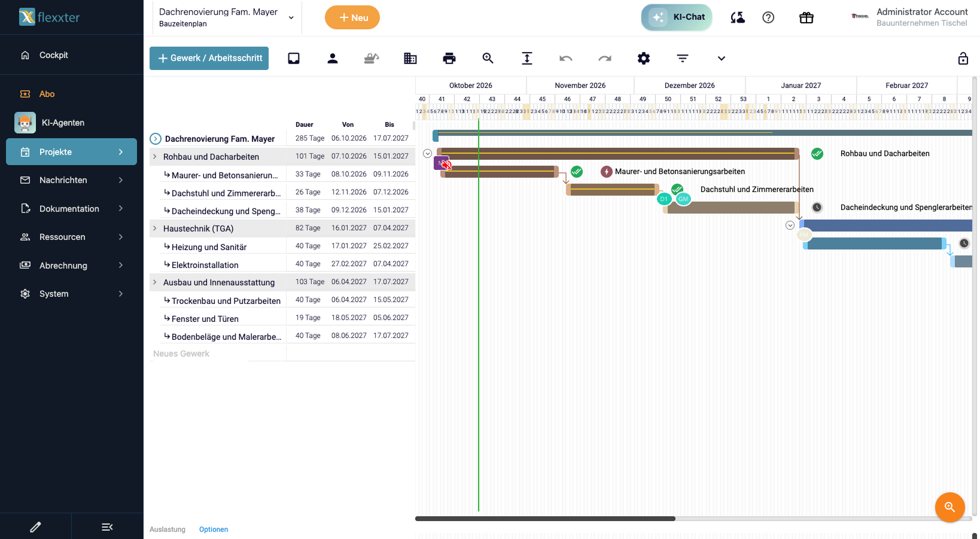Click the magnifier search icon in toolbar
This screenshot has width=980, height=539.
(488, 58)
